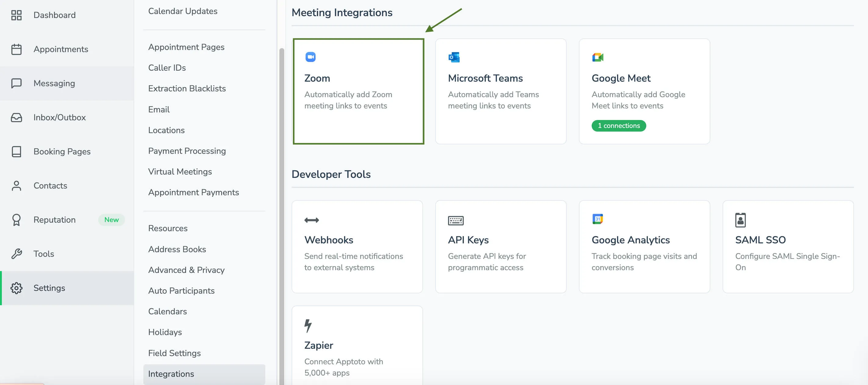Click the New badge next to Reputation
The height and width of the screenshot is (385, 868).
[112, 219]
